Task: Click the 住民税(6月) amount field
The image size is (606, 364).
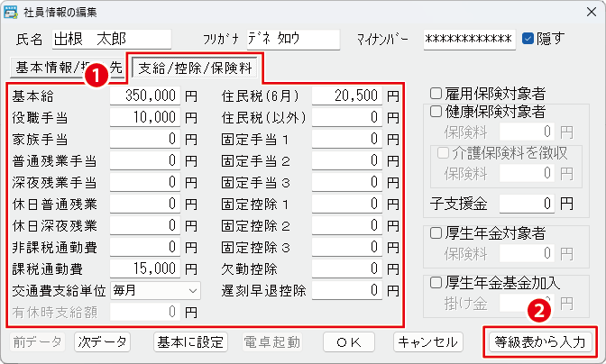Action: [346, 95]
